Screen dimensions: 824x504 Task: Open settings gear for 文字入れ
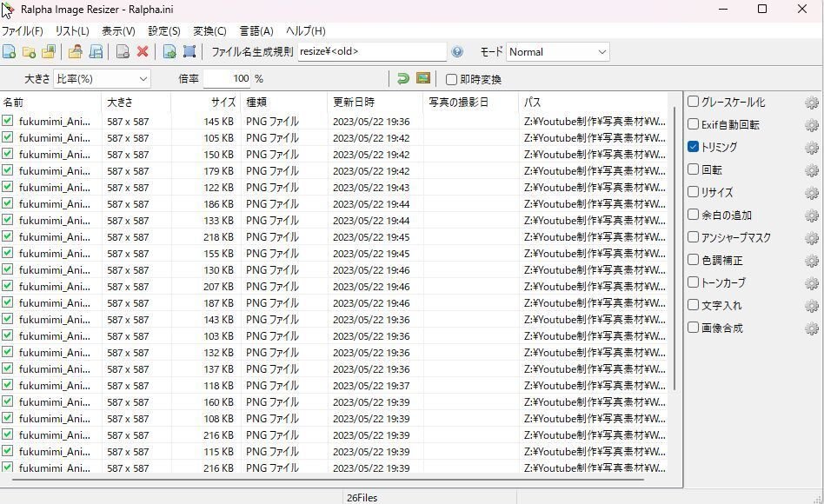point(811,306)
